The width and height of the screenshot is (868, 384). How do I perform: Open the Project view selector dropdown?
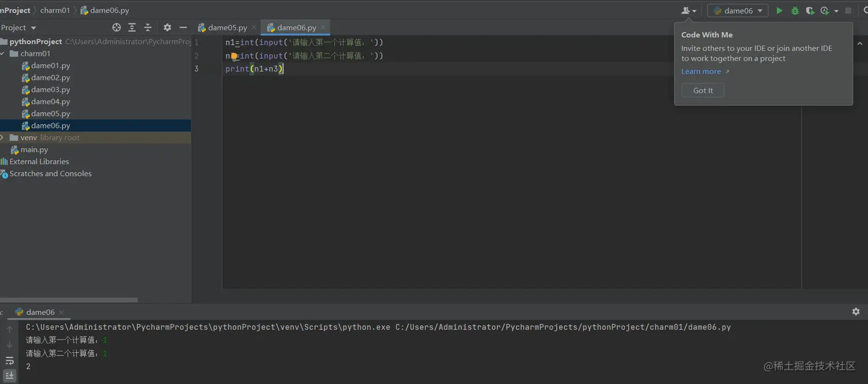pos(18,28)
